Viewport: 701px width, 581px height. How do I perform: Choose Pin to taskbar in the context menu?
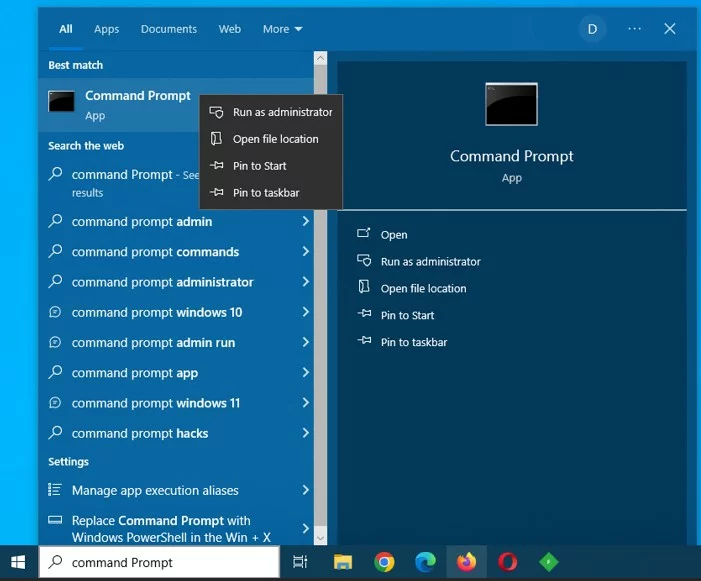point(271,193)
